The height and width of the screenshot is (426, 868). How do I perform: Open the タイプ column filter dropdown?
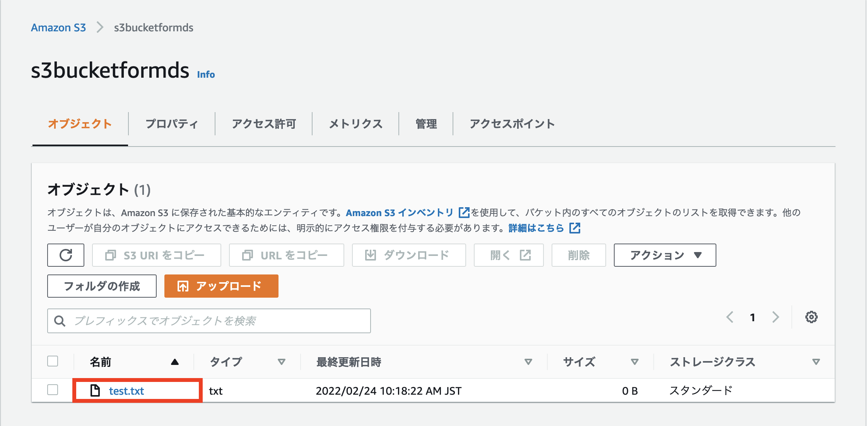tap(282, 363)
